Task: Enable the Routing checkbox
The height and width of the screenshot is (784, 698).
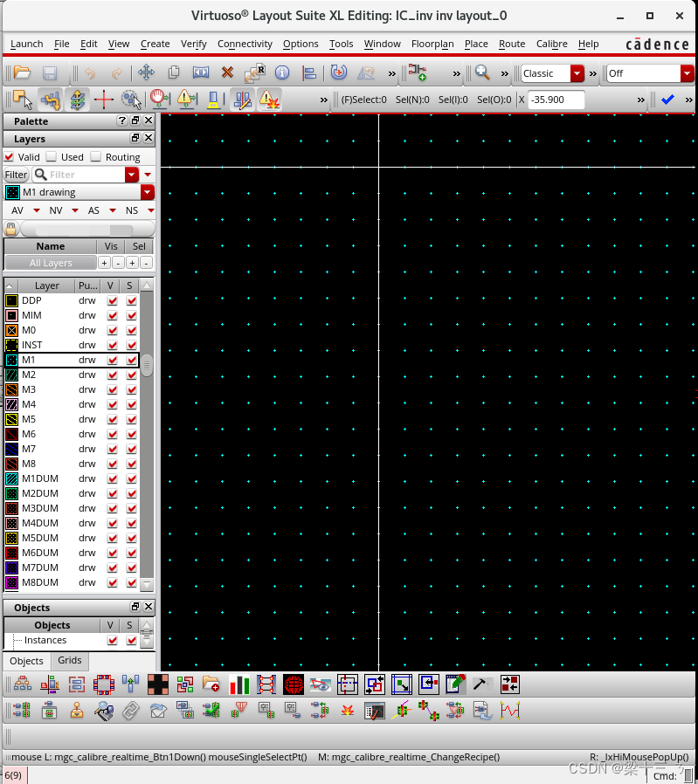Action: pyautogui.click(x=95, y=156)
